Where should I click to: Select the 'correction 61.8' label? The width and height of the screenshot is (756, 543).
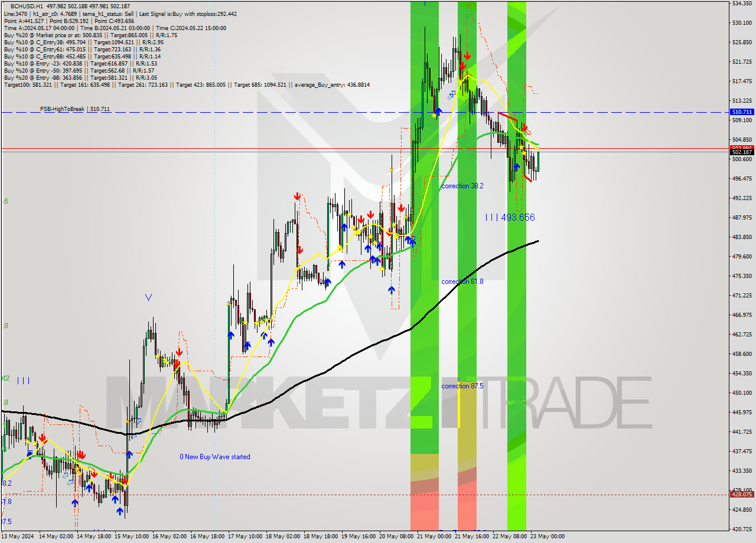(x=462, y=282)
